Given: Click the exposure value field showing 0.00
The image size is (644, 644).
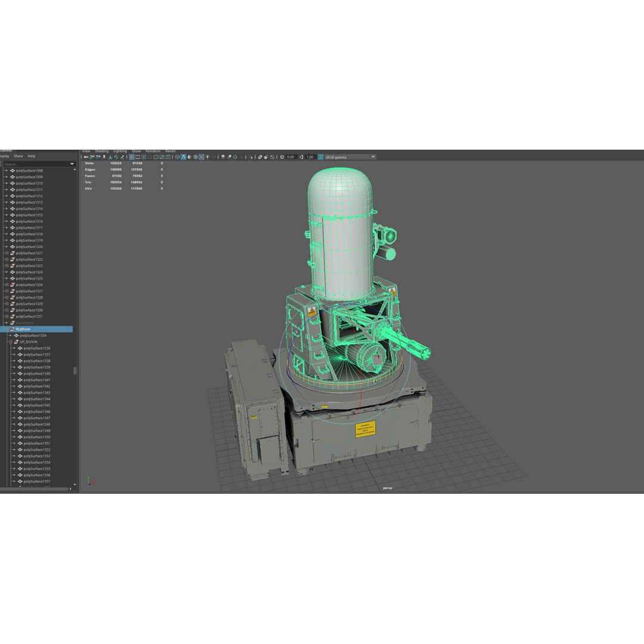Looking at the screenshot, I should (291, 157).
